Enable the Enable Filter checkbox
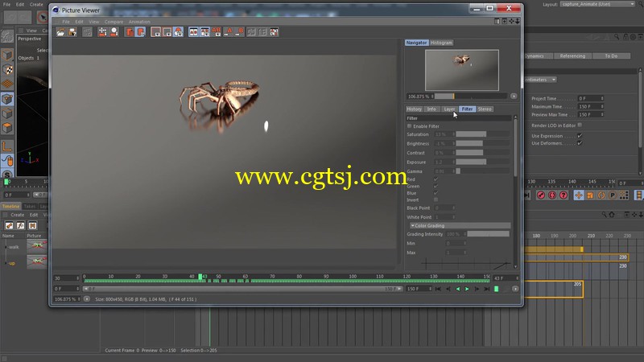The image size is (644, 362). click(409, 126)
